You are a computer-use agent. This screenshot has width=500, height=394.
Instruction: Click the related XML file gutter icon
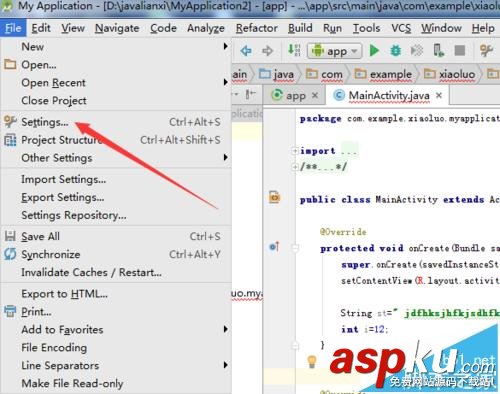tap(274, 197)
